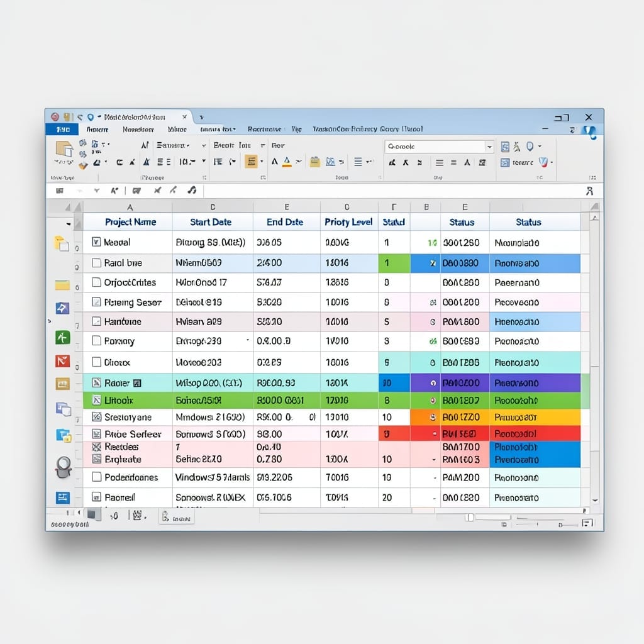The width and height of the screenshot is (644, 644).
Task: Click the horizontal scrollbar handle
Action: click(x=469, y=517)
